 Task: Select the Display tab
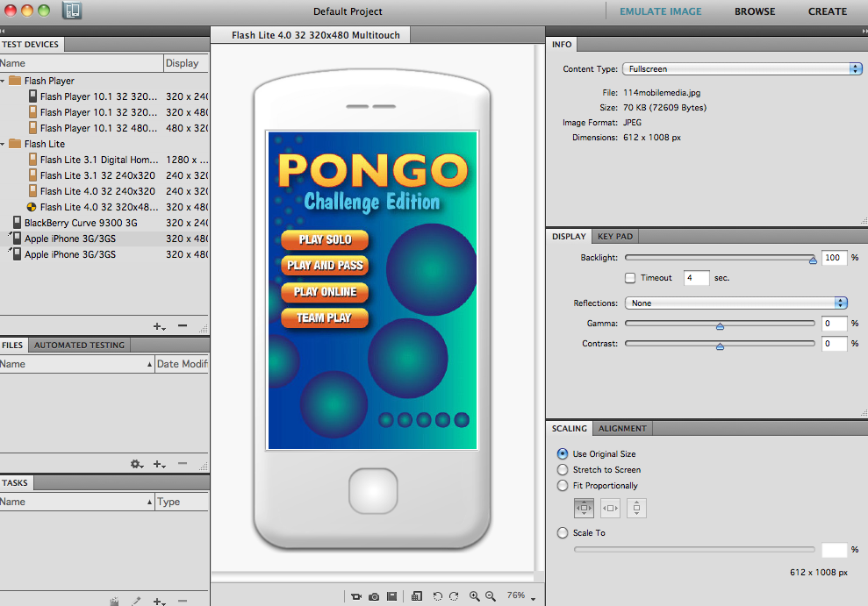[x=569, y=236]
